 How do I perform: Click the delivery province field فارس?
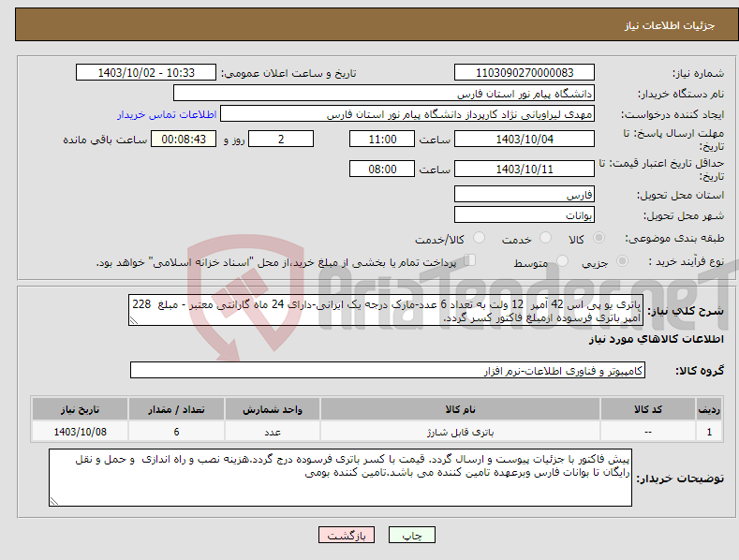click(x=525, y=194)
